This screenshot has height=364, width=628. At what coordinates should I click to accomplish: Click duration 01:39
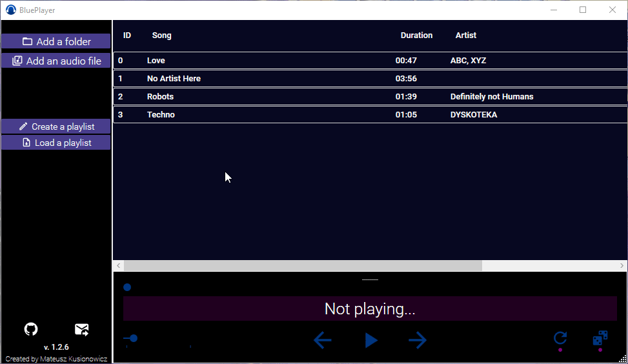point(406,97)
